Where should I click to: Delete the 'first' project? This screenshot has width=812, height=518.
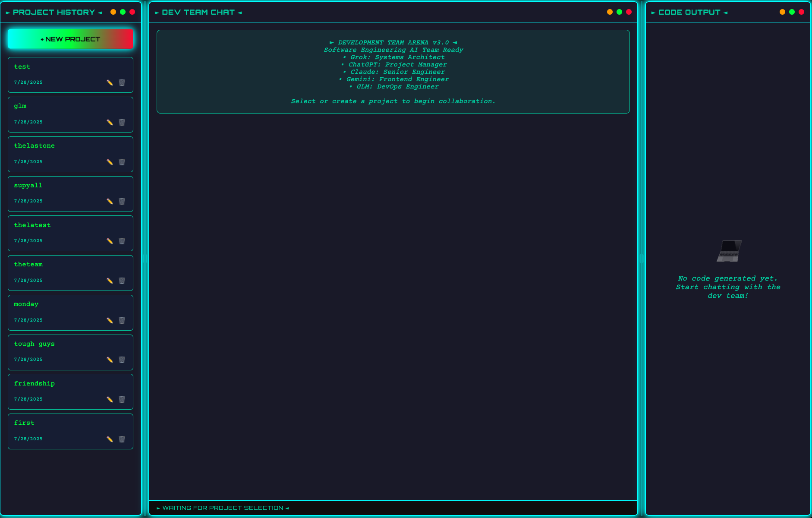(122, 439)
